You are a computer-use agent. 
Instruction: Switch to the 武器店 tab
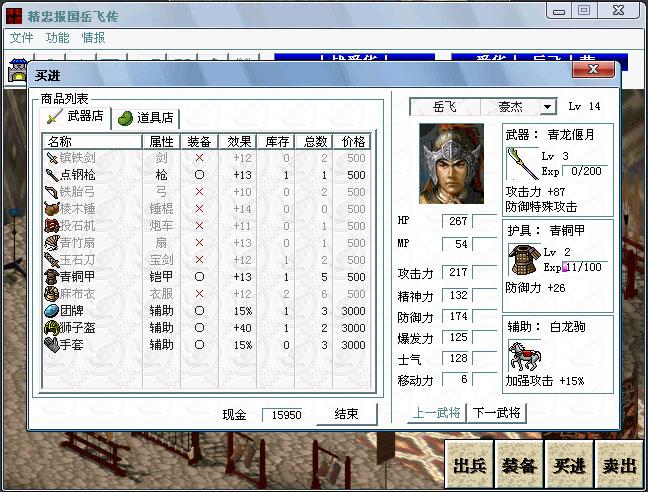click(76, 116)
